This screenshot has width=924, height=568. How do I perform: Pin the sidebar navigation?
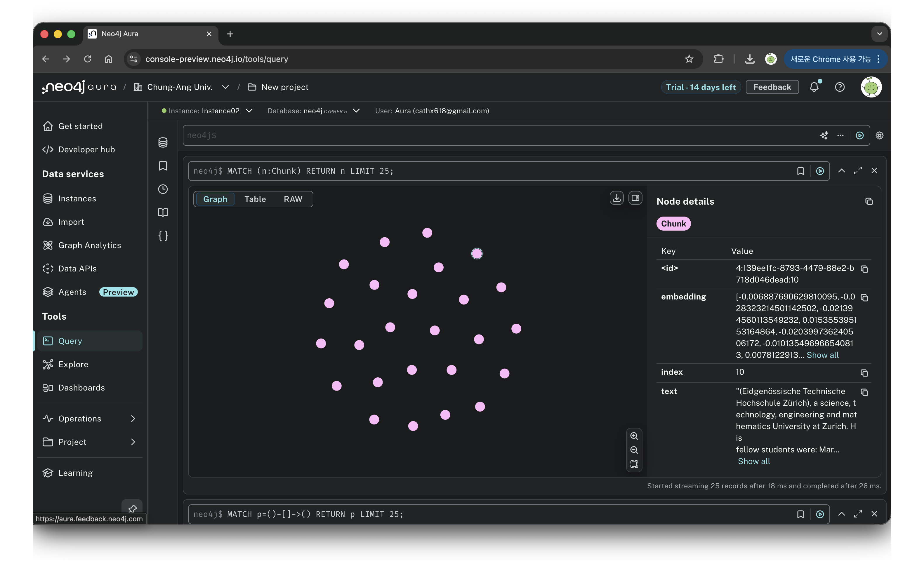(x=132, y=509)
